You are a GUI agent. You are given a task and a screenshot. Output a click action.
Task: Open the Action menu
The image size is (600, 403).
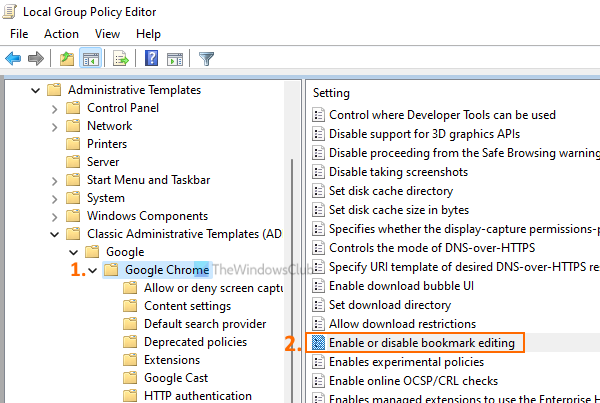point(61,34)
